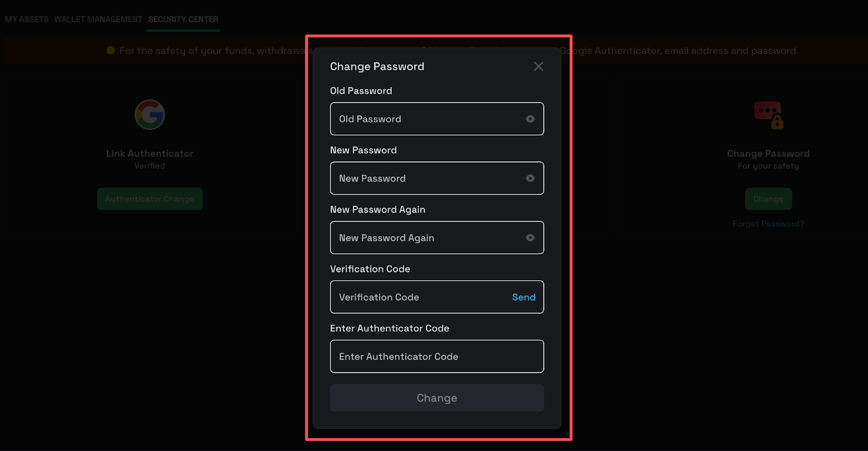
Task: Click the Google Authenticator logo icon
Action: pyautogui.click(x=150, y=115)
